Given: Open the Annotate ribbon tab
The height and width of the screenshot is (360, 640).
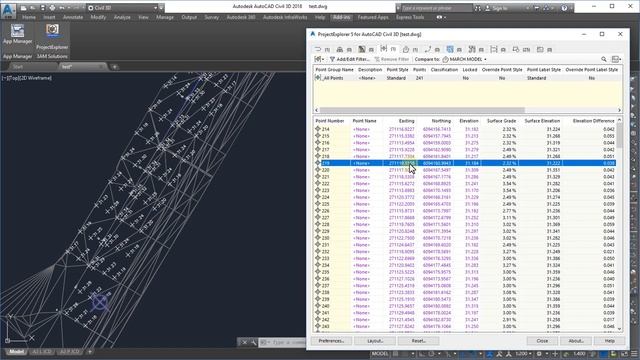Looking at the screenshot, I should tap(73, 18).
